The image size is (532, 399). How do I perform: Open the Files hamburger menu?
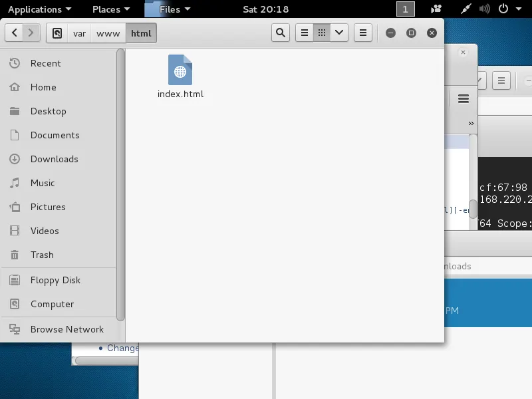pyautogui.click(x=363, y=33)
